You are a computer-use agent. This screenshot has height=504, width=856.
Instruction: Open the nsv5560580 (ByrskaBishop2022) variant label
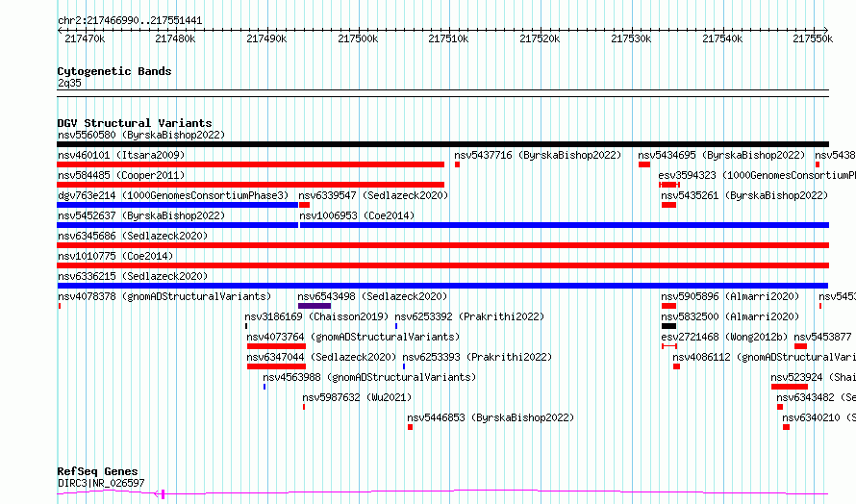(x=141, y=135)
